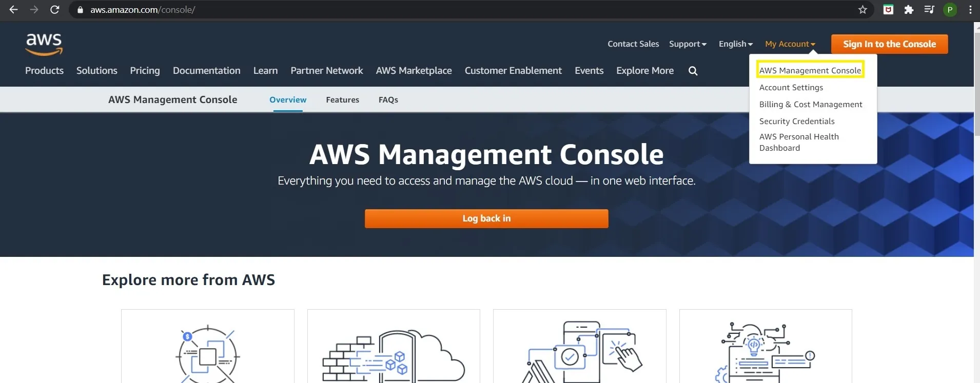
Task: Open the Learn navigation item
Action: click(x=265, y=71)
